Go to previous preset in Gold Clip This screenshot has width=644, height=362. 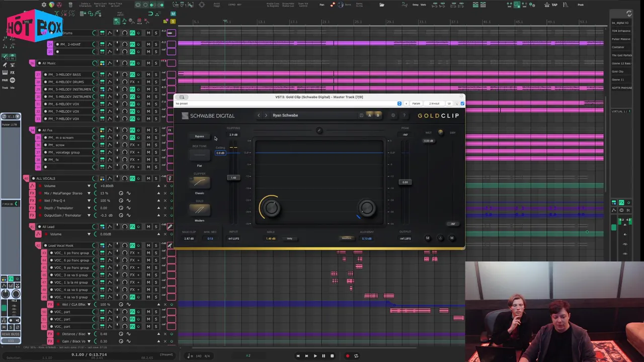[x=259, y=116]
